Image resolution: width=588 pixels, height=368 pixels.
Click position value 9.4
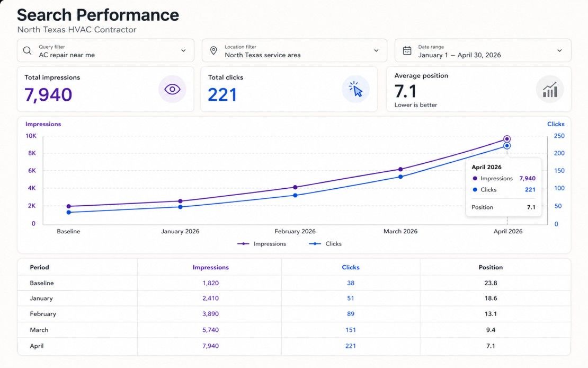click(x=491, y=330)
